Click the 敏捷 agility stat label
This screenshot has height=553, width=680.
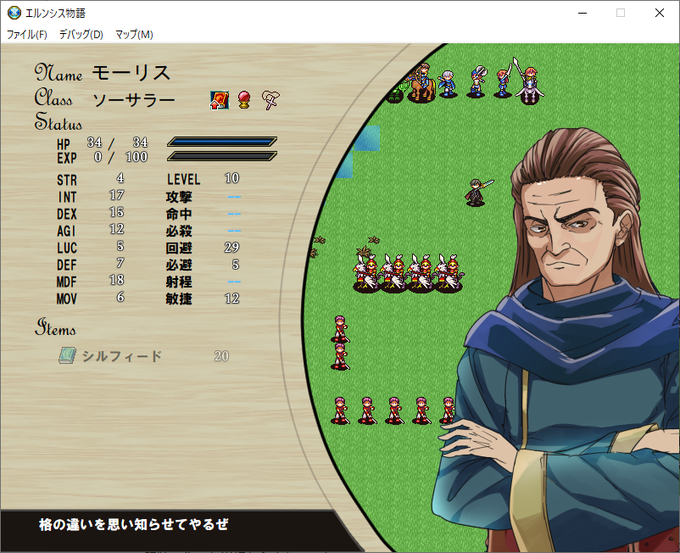click(x=179, y=299)
